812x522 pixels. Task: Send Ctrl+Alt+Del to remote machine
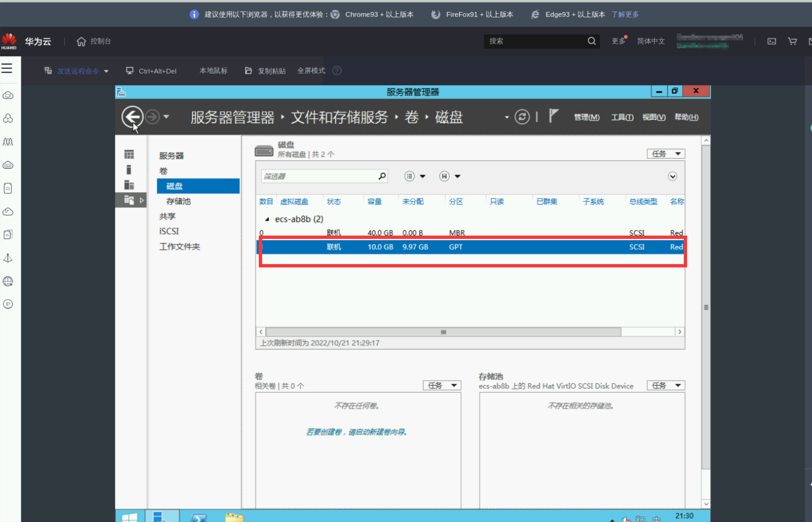pos(151,71)
